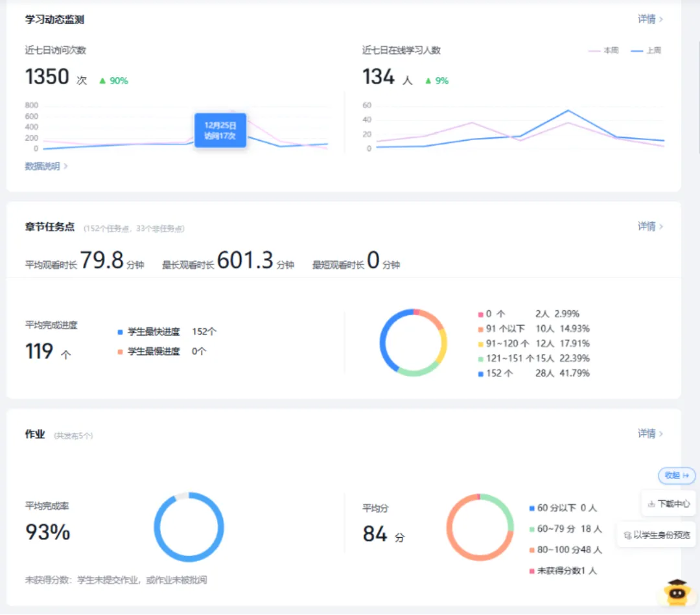Viewport: 700px width, 615px height.
Task: Click the 121~151 个 green legend swatch
Action: 481,359
